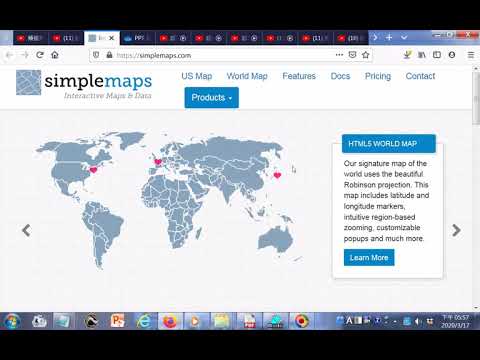Switch to the first YouTube tab
This screenshot has height=360, width=480.
pos(30,38)
